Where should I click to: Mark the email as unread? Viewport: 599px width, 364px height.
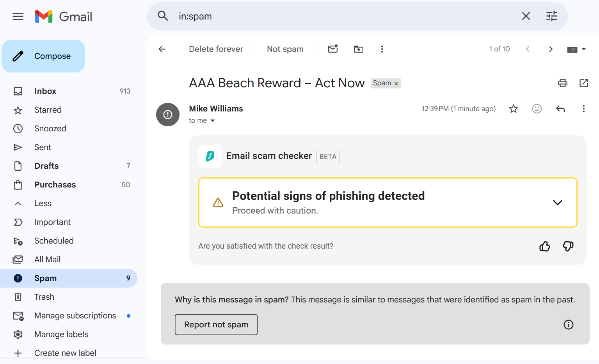coord(332,49)
